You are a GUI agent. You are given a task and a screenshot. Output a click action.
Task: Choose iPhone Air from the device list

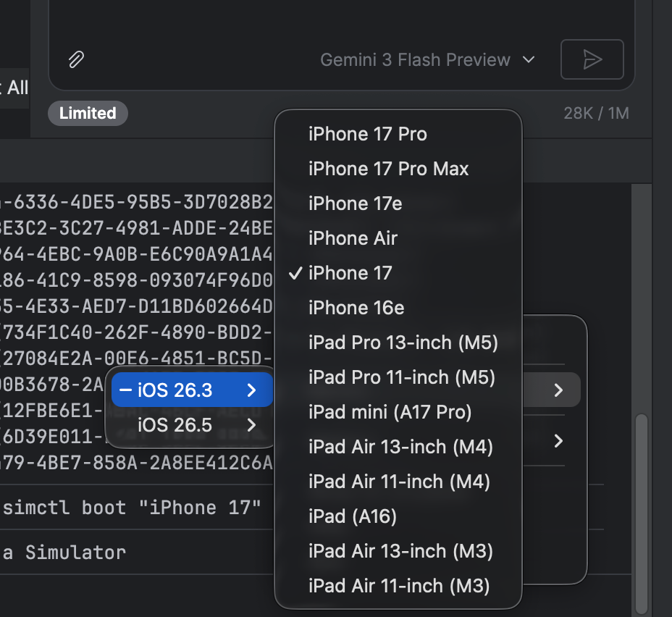[398, 238]
